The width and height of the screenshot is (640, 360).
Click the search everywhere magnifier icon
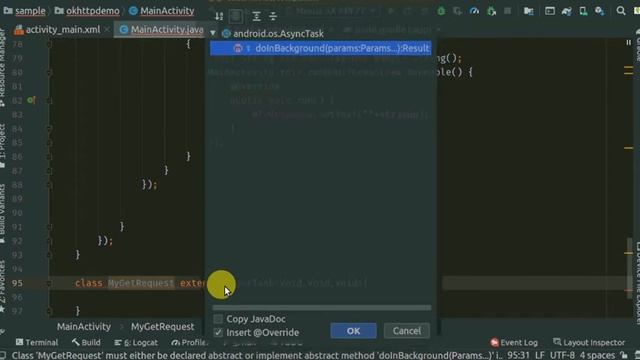[x=621, y=11]
